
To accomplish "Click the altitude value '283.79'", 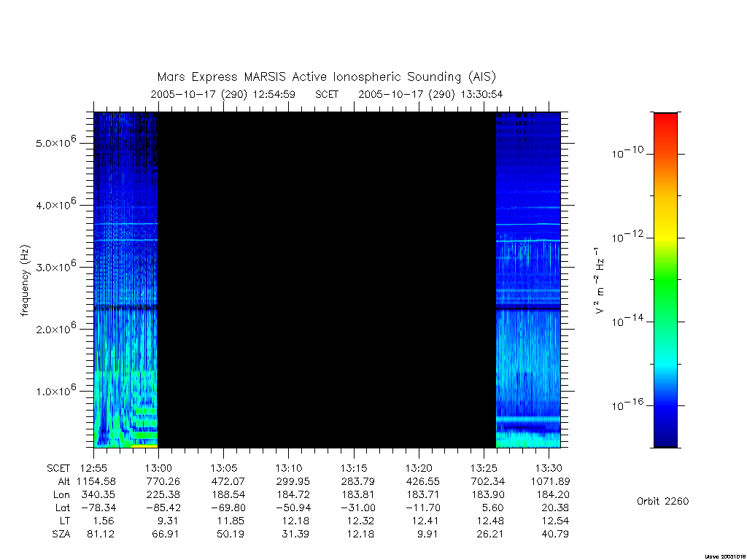I will [x=358, y=481].
